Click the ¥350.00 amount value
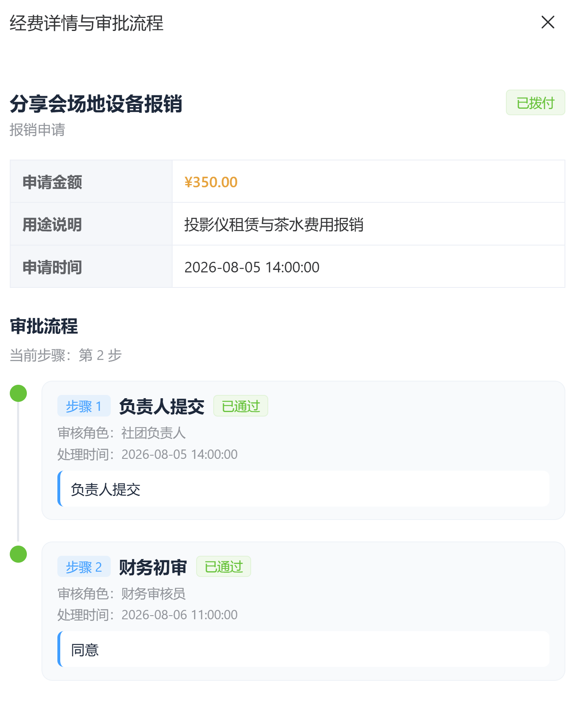Viewport: 580px width, 728px height. (x=211, y=182)
